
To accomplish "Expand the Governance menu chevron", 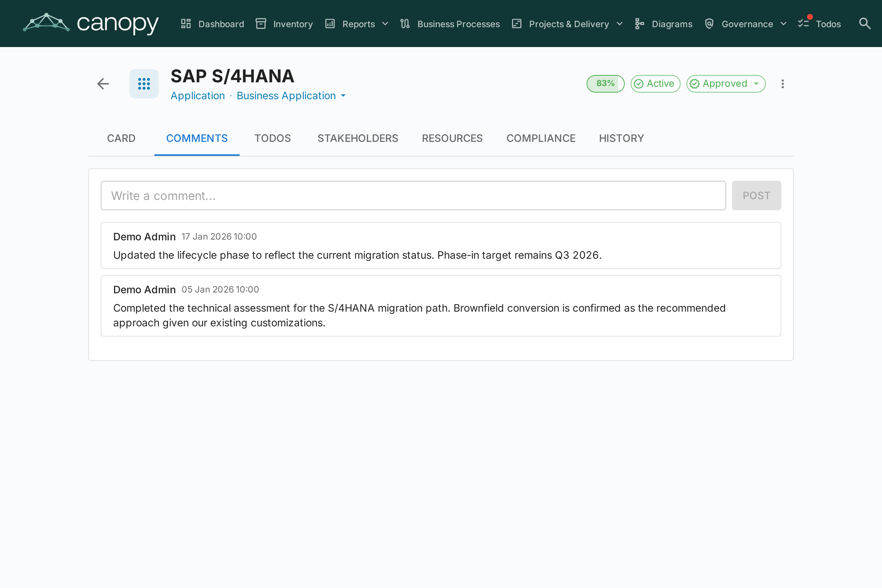I will coord(784,24).
